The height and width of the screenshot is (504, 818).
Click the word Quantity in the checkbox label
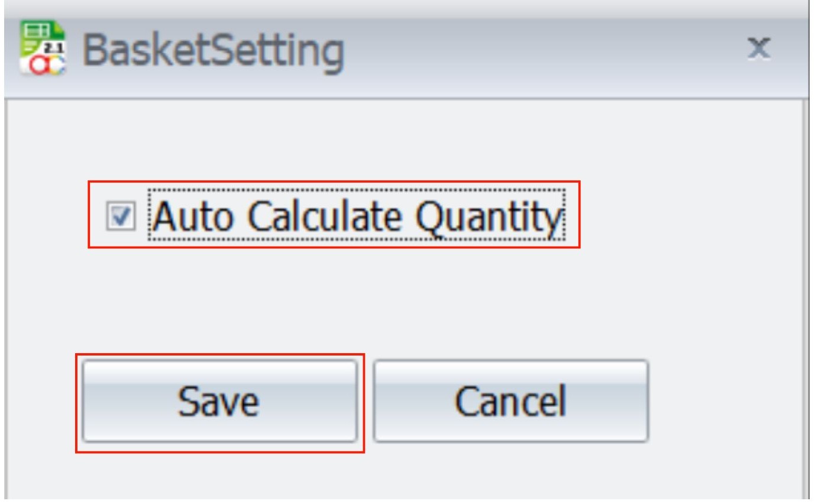point(486,216)
